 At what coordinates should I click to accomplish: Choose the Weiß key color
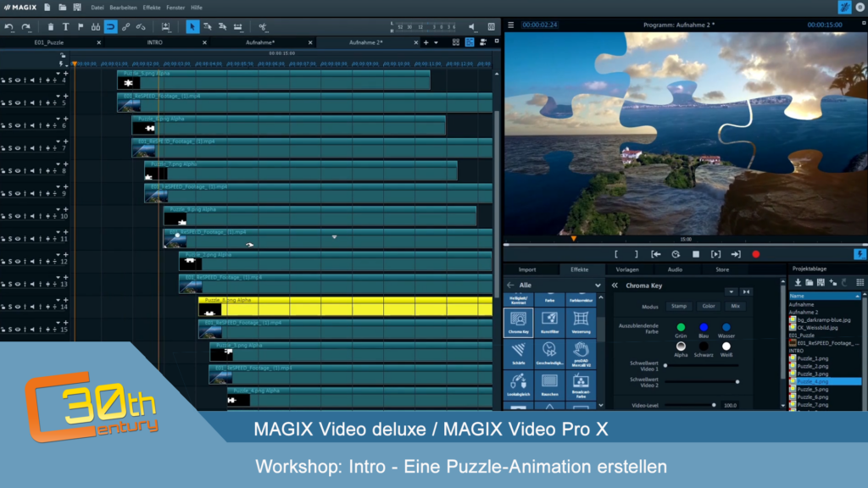(x=726, y=347)
